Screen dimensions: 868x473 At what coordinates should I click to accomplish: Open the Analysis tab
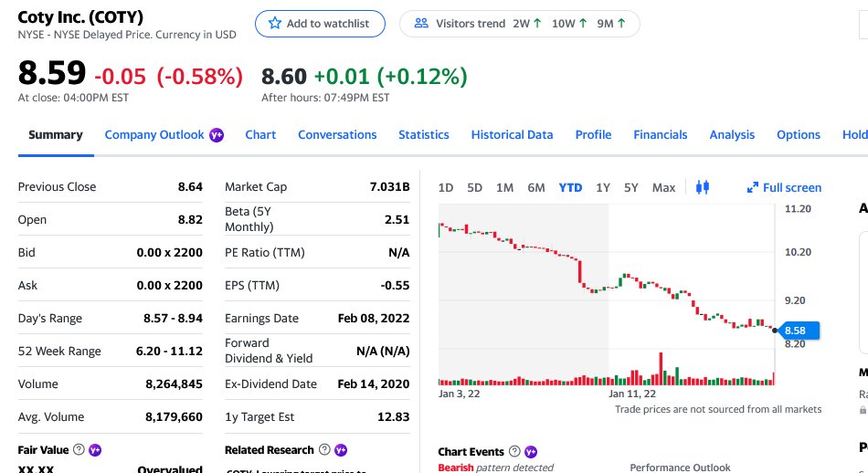point(732,135)
